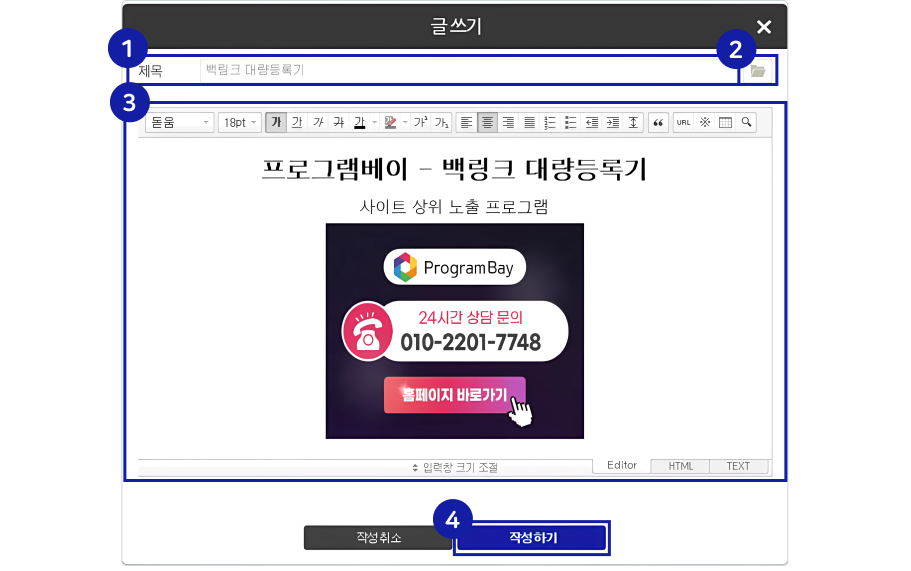Image resolution: width=911 pixels, height=571 pixels.
Task: Open the 돋움 font family dropdown
Action: (x=180, y=122)
